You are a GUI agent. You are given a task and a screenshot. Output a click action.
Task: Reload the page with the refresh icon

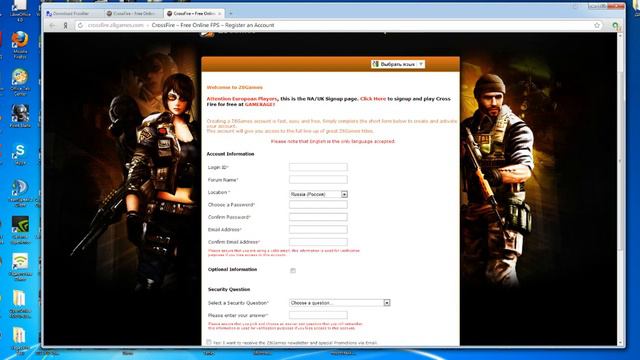(80, 25)
